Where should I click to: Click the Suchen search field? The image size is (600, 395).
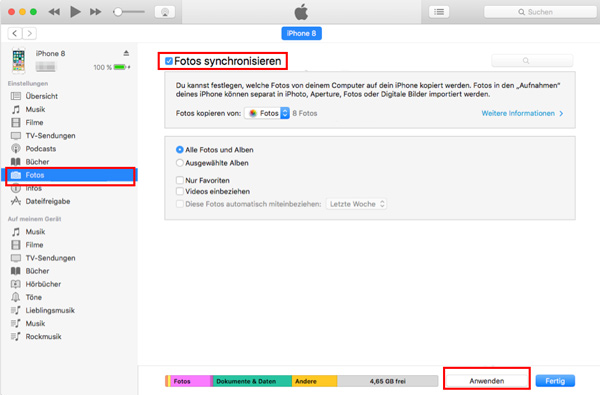(x=540, y=12)
